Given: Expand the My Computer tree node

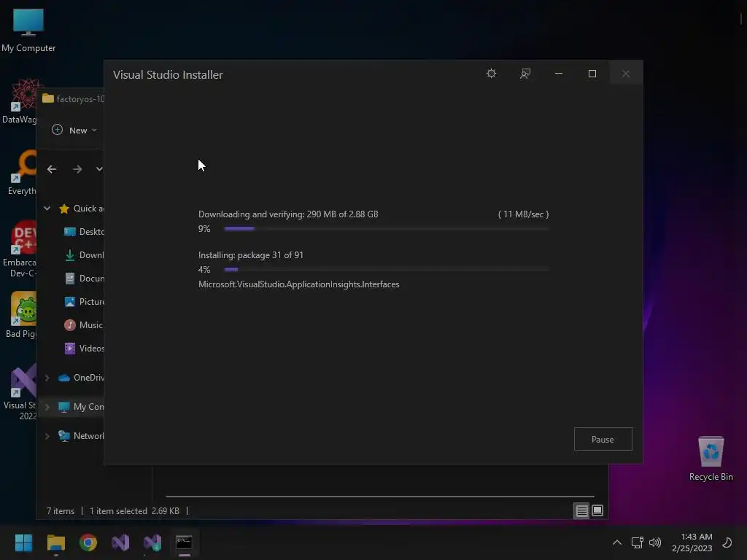Looking at the screenshot, I should pos(47,407).
